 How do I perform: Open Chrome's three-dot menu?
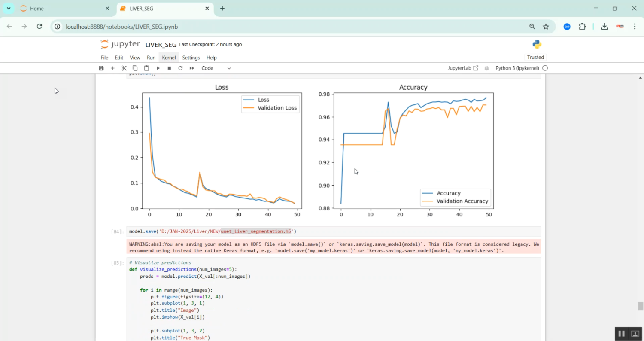point(635,27)
